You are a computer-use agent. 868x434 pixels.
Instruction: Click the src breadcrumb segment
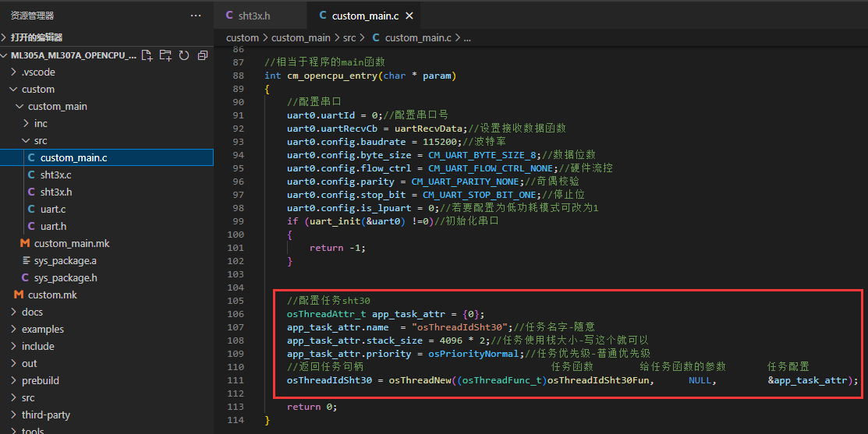[x=349, y=37]
